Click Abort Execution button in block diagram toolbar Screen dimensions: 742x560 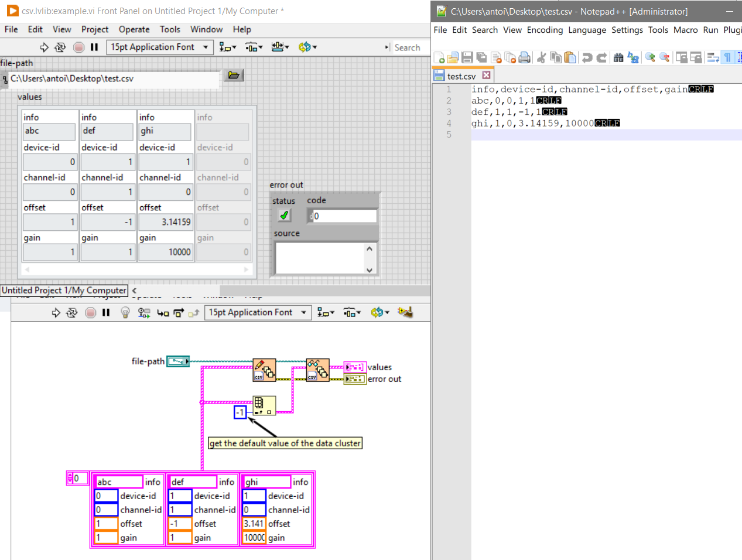point(90,313)
